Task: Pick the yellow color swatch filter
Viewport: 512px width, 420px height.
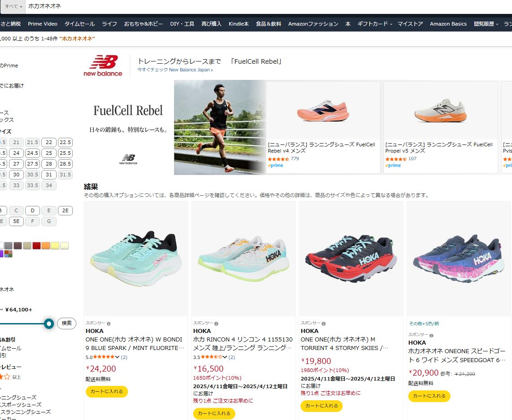Action: (55, 246)
